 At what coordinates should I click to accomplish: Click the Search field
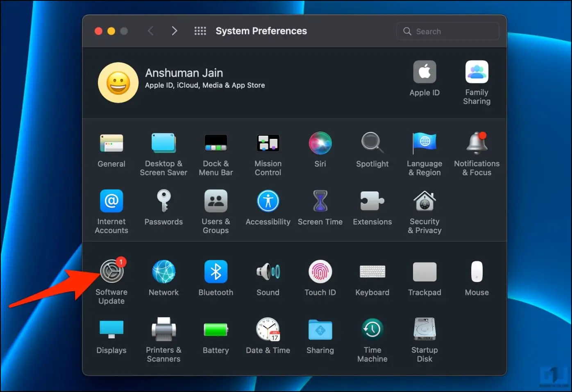tap(448, 31)
